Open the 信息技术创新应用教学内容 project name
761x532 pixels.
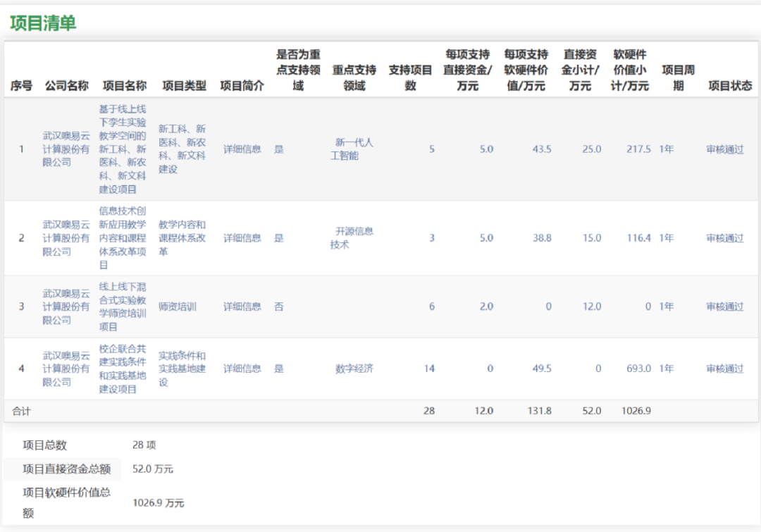[123, 238]
